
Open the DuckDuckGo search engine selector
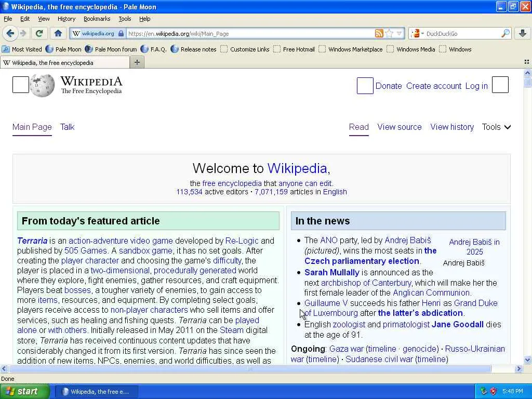(x=417, y=33)
